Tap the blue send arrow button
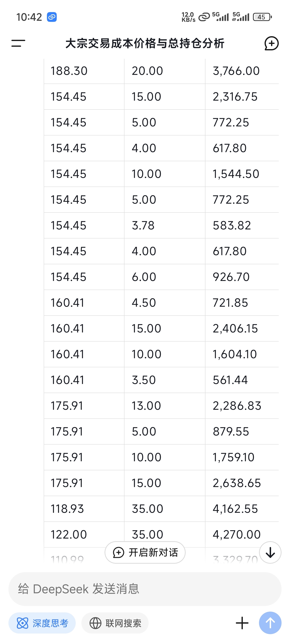The height and width of the screenshot is (644, 290). 270,623
